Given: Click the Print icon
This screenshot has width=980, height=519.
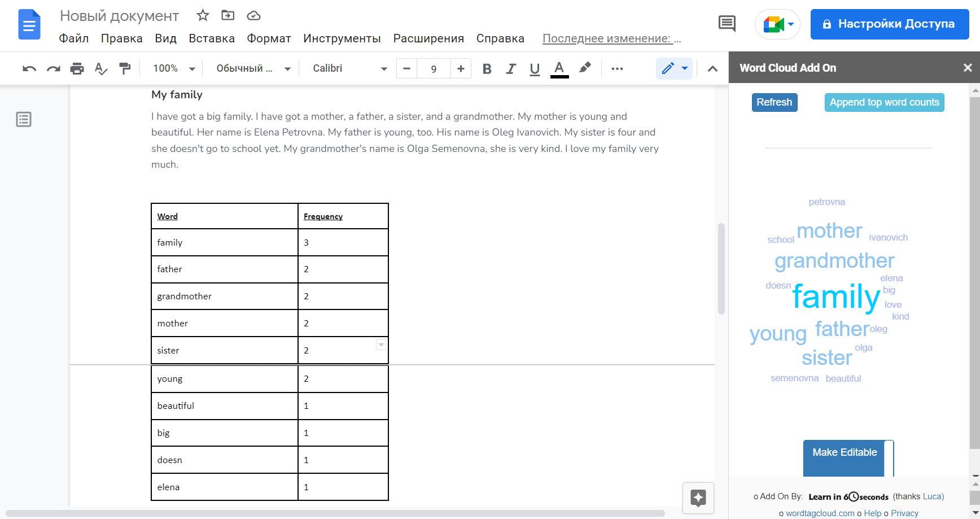Looking at the screenshot, I should [77, 69].
